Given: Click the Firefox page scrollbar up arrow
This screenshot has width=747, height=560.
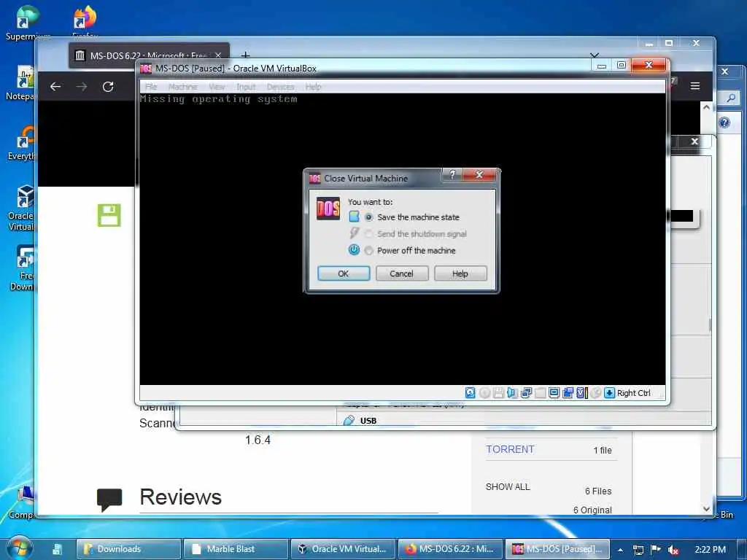Looking at the screenshot, I should (706, 108).
